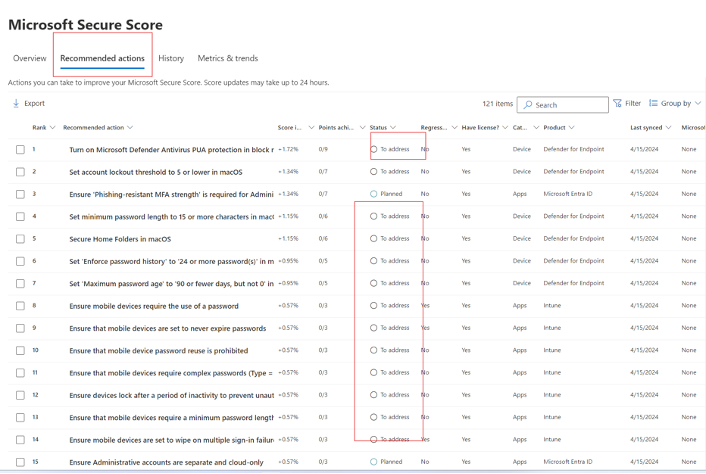This screenshot has height=474, width=706.
Task: Open 'Ensure mobile device password reuse is prohibited'
Action: 158,350
